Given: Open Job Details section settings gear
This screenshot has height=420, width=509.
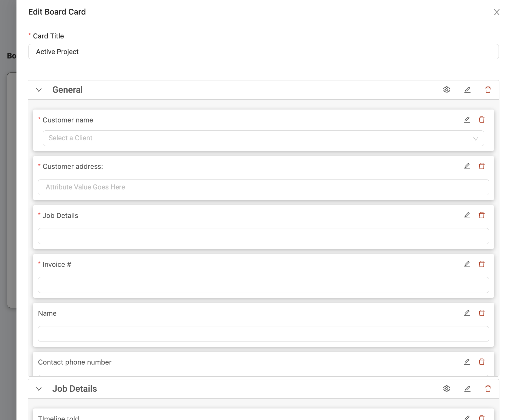Looking at the screenshot, I should 446,389.
